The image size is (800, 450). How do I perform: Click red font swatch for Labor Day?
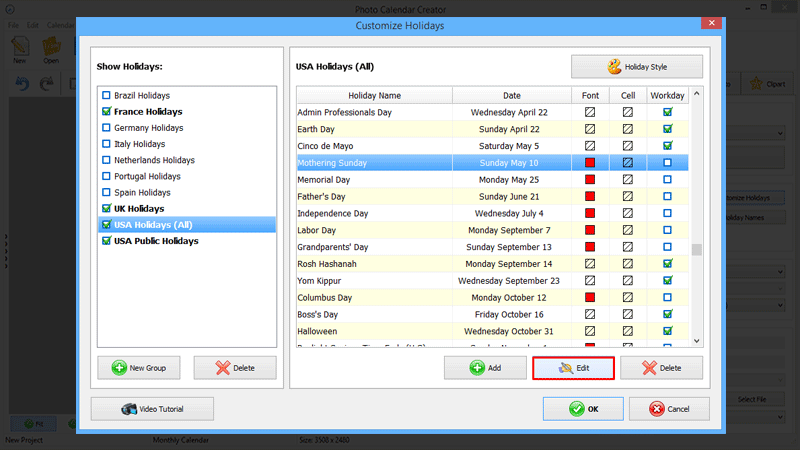click(x=590, y=230)
